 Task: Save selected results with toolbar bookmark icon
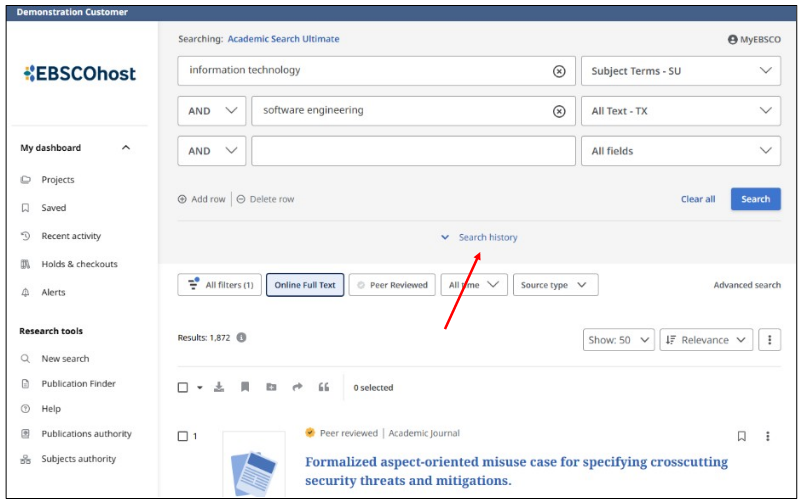click(245, 387)
